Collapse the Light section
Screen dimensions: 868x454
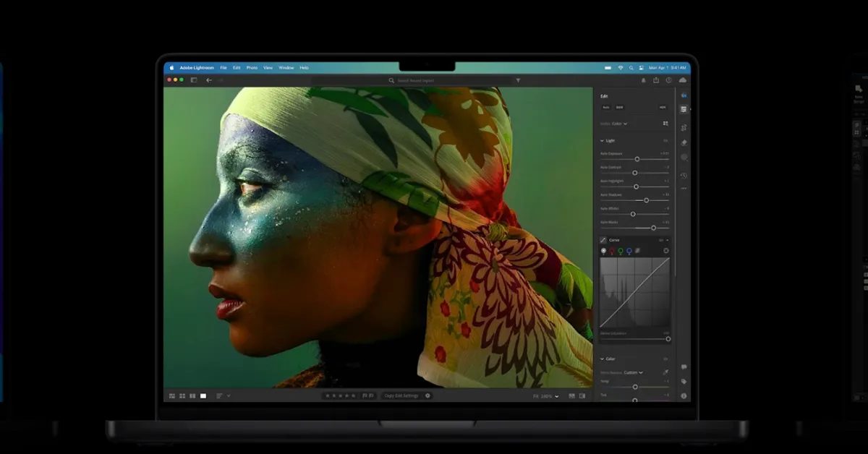(x=602, y=140)
